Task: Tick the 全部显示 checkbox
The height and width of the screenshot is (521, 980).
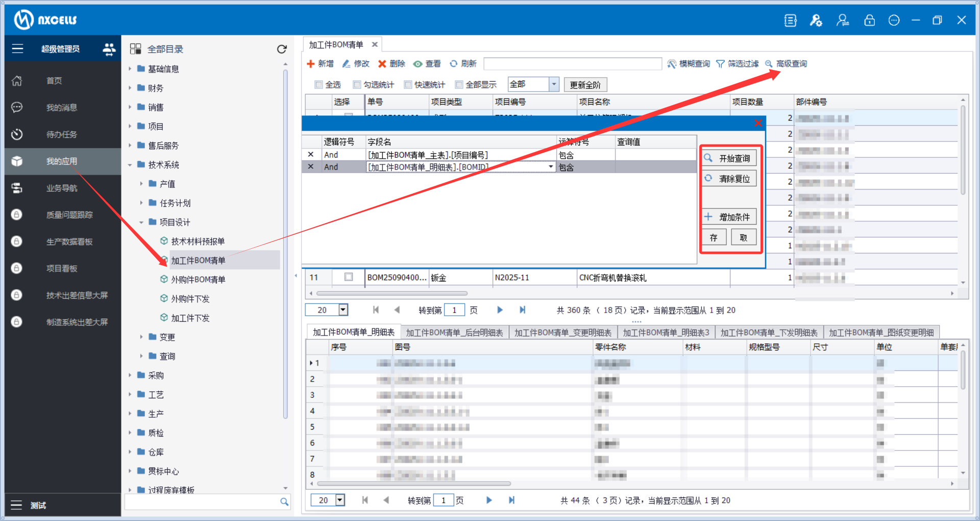Action: 459,85
